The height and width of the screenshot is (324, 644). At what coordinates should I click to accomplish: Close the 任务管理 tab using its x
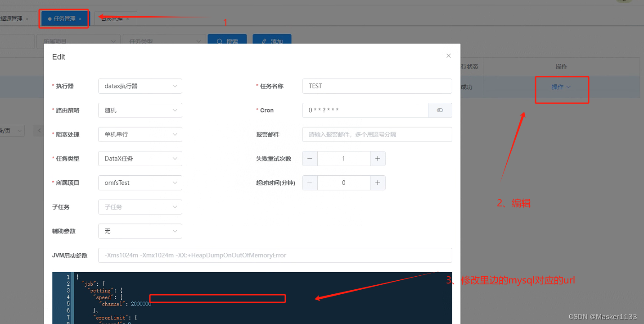pyautogui.click(x=80, y=19)
